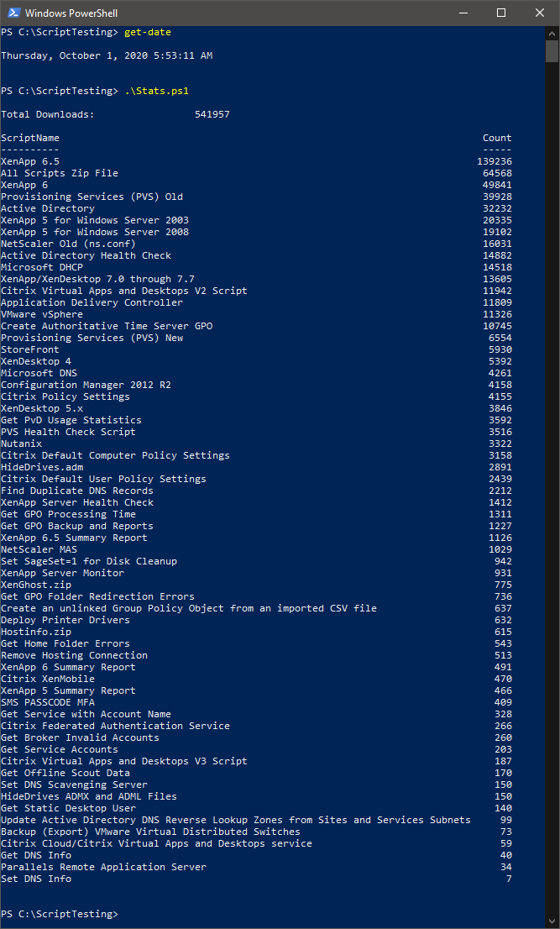Click the vertical scrollbar thumb
The height and width of the screenshot is (929, 560).
(552, 50)
